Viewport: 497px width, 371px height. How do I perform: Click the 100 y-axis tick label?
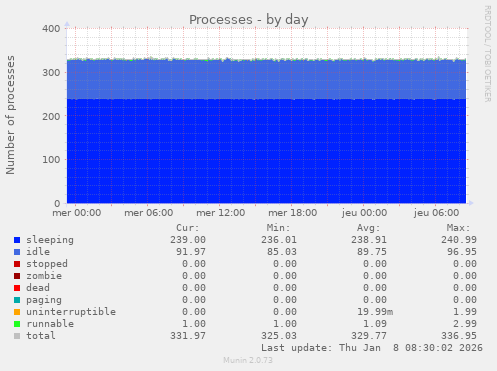click(x=51, y=160)
